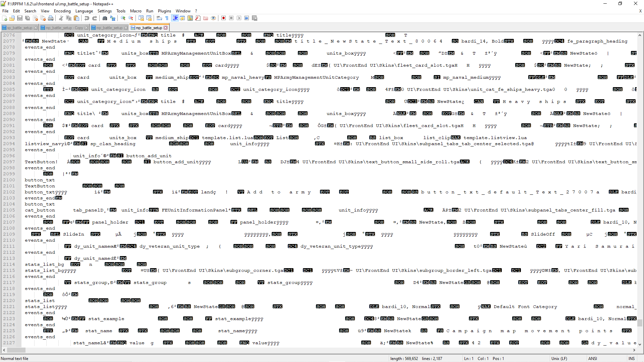
Task: Redo the action via toolbar arrow
Action: 95,18
